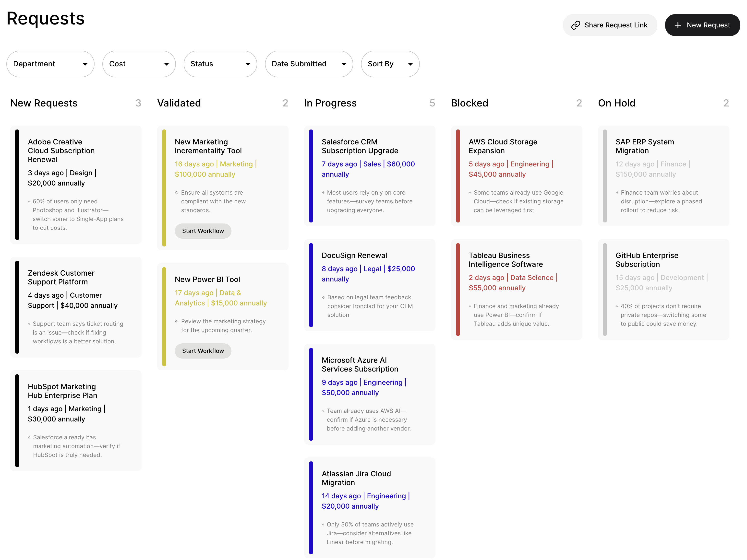Click the Share Request Link button
The height and width of the screenshot is (560, 747).
(610, 25)
